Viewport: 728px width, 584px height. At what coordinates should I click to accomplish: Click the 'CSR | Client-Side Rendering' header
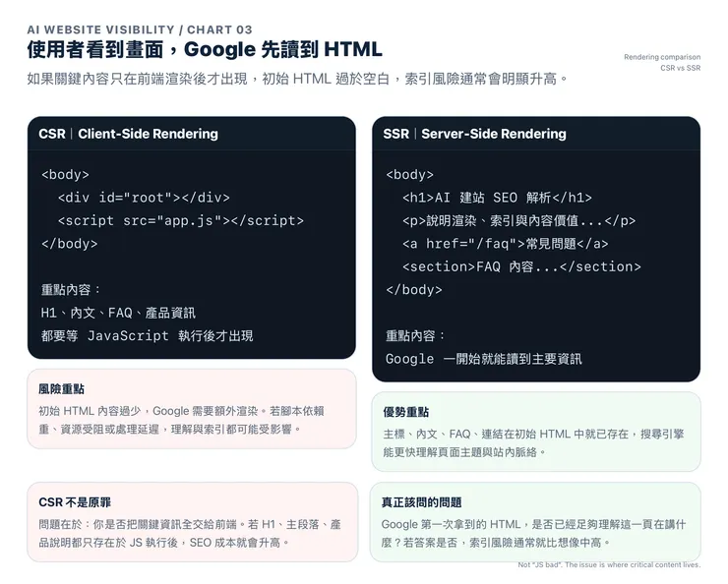point(129,134)
